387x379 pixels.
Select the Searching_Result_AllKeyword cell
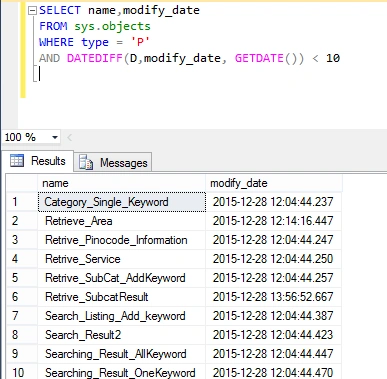tap(122, 354)
